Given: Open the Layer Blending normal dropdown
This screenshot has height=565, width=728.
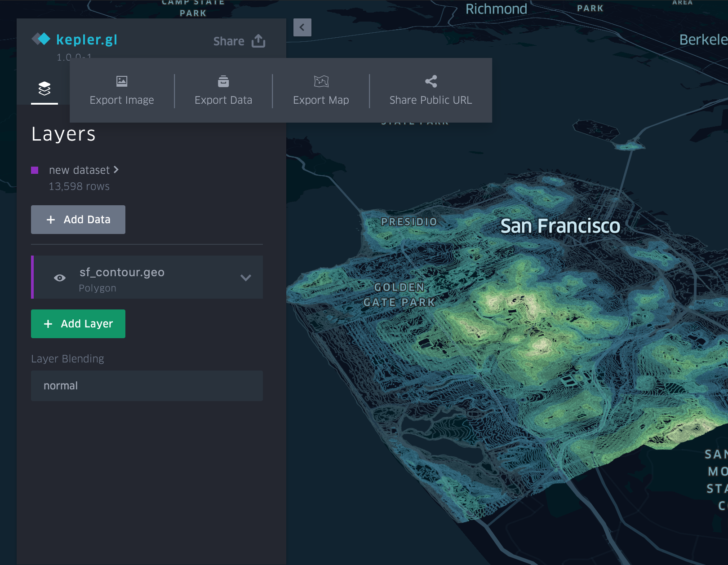Looking at the screenshot, I should (147, 386).
